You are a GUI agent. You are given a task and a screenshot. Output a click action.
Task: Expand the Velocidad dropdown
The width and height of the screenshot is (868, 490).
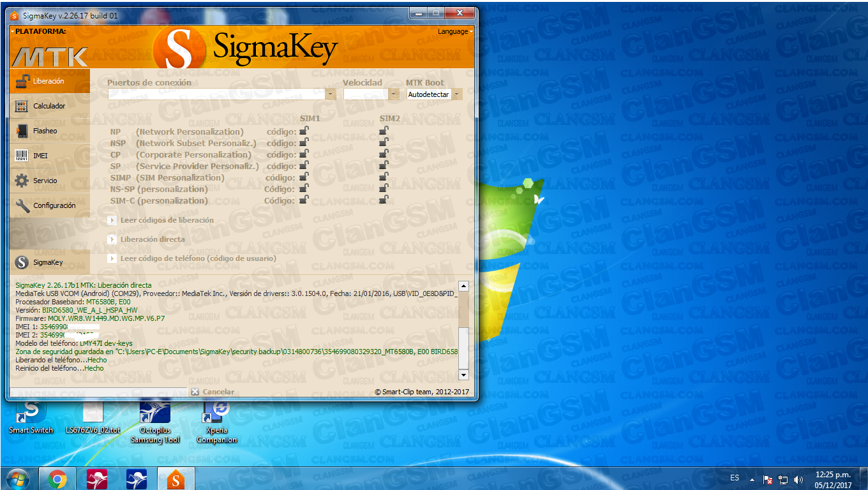(x=394, y=94)
